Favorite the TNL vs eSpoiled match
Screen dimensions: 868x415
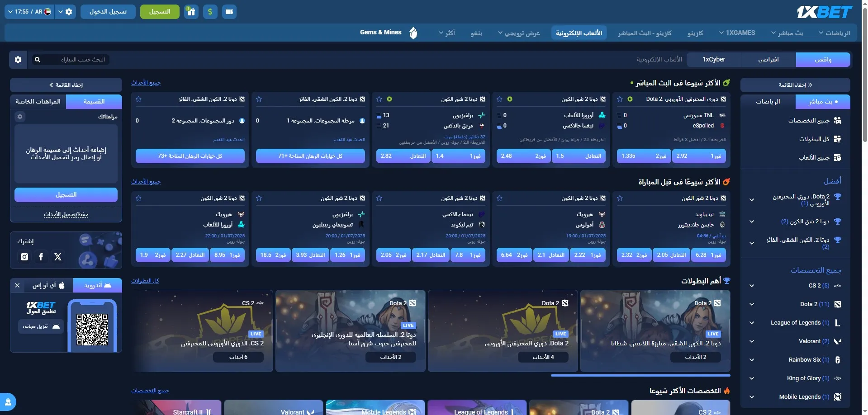tap(620, 99)
